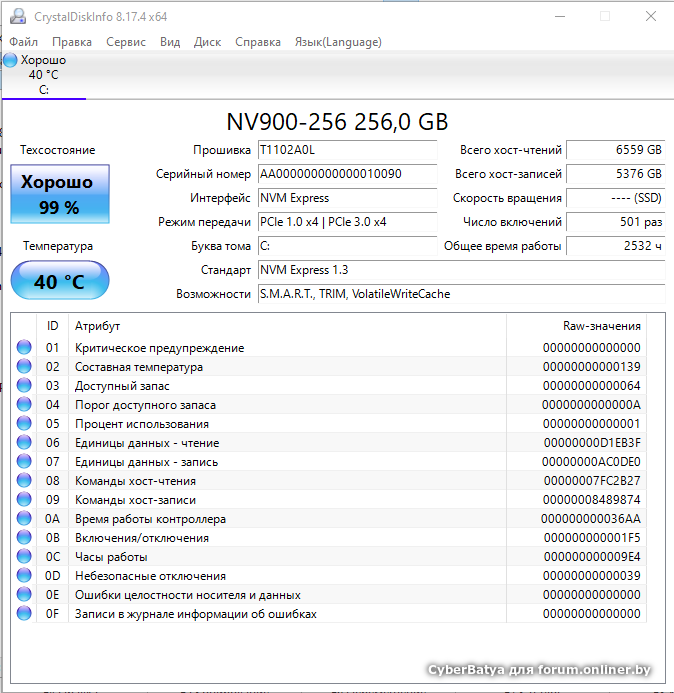
Task: Click the Атрибут column header
Action: click(98, 326)
